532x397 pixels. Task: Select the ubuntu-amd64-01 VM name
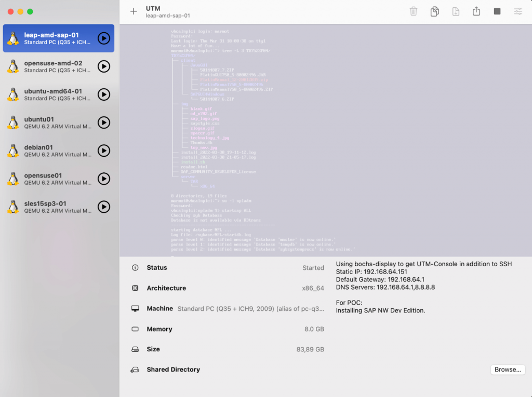coord(53,91)
